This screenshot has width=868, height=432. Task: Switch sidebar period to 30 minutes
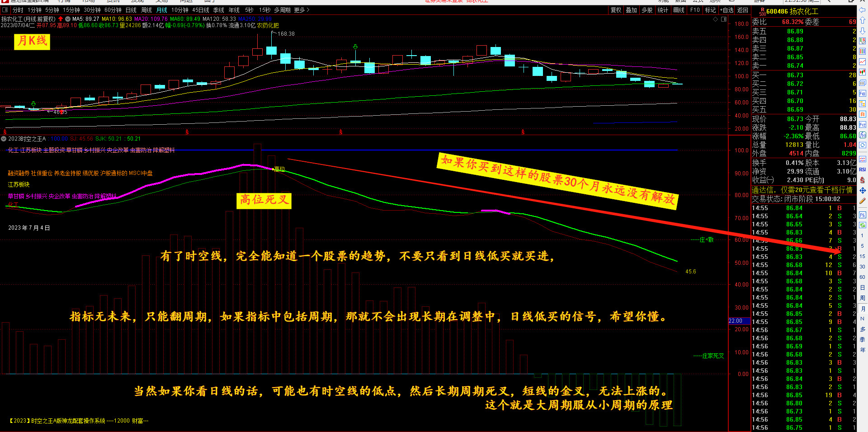click(x=863, y=267)
